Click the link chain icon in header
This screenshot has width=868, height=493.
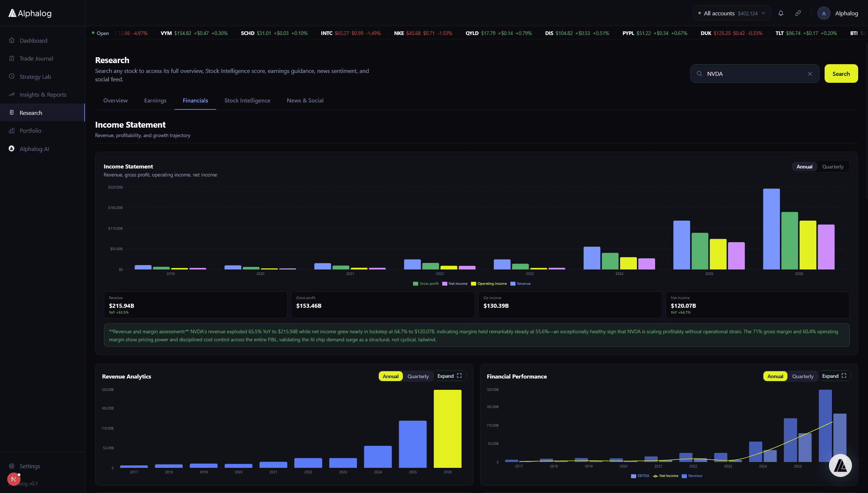[798, 13]
